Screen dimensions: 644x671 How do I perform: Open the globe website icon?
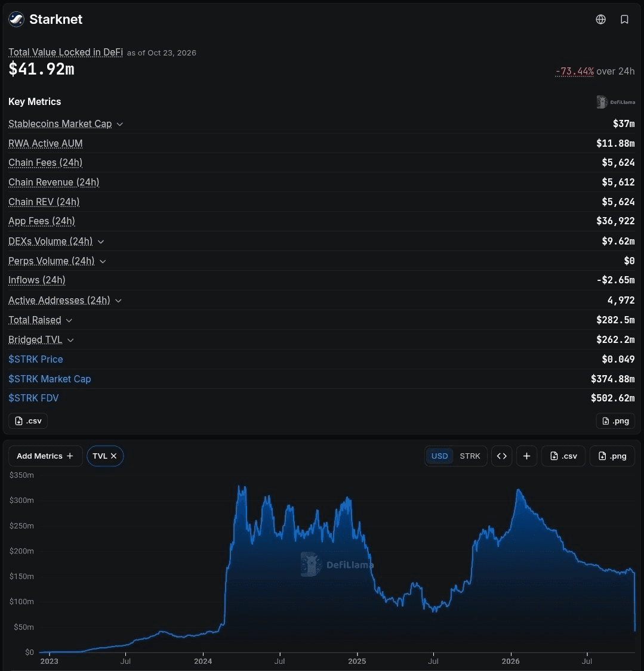(601, 19)
